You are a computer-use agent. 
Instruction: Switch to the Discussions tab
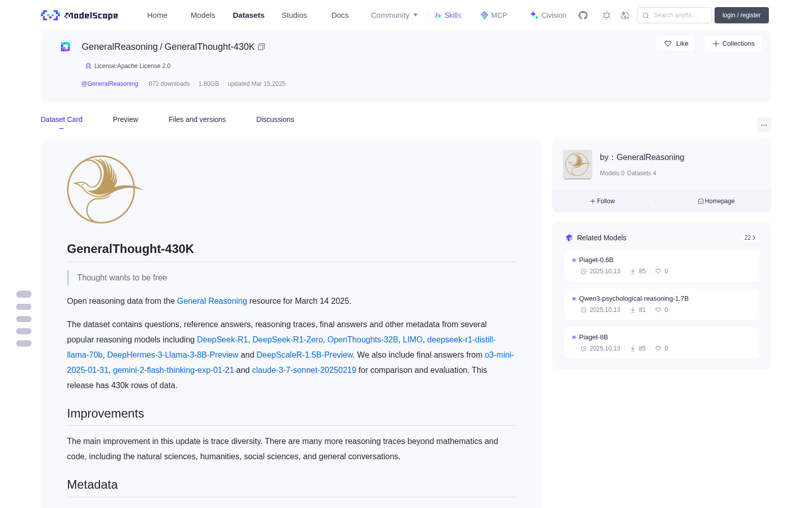[275, 119]
